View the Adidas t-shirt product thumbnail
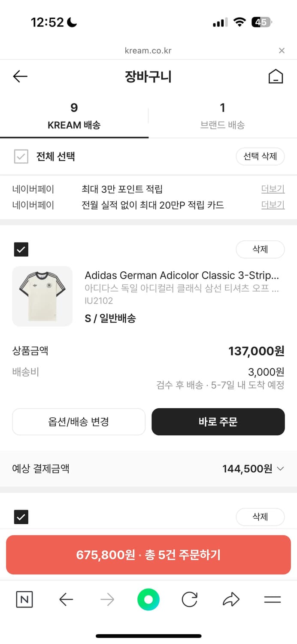Image resolution: width=297 pixels, height=644 pixels. [42, 296]
